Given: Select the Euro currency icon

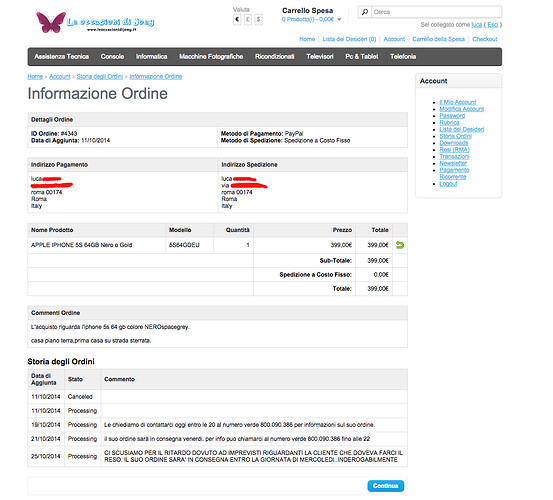Looking at the screenshot, I should 237,19.
